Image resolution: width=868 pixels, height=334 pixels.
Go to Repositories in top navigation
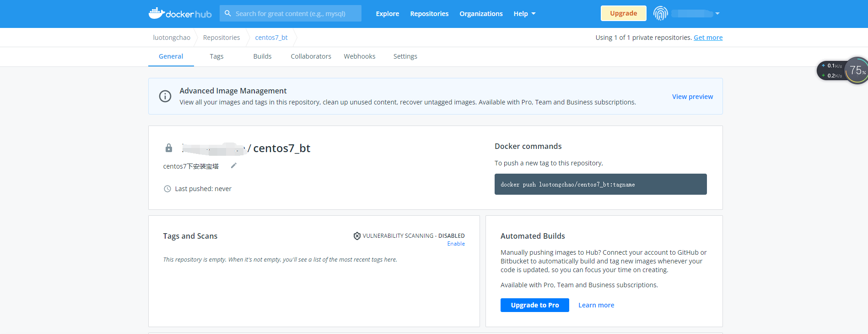tap(429, 14)
